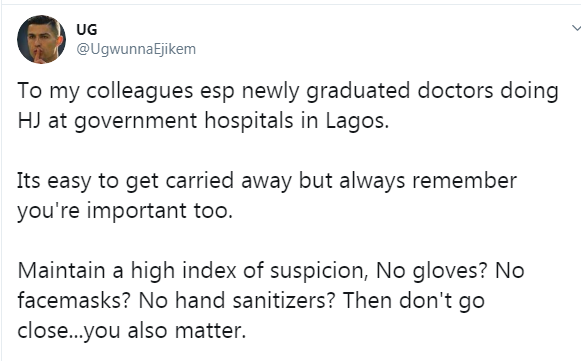Click the word "colleagues" in the tweet
This screenshot has width=581, height=361.
(140, 91)
